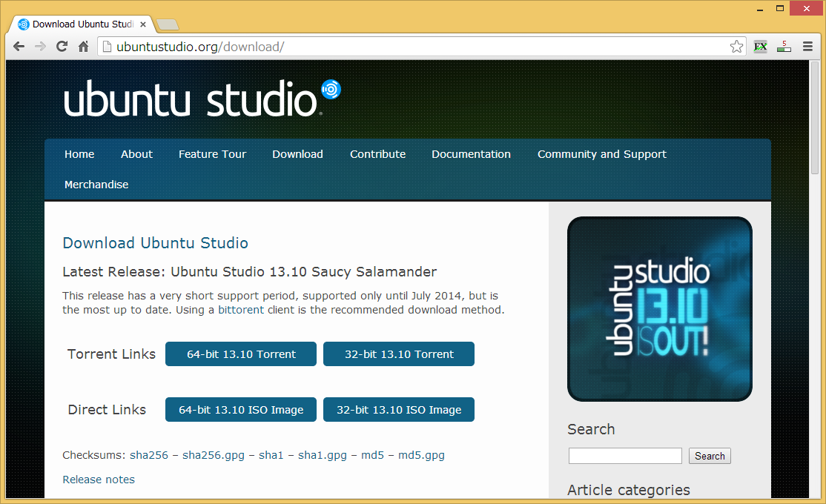Click the browser Forward arrow
The image size is (826, 504).
[x=40, y=47]
